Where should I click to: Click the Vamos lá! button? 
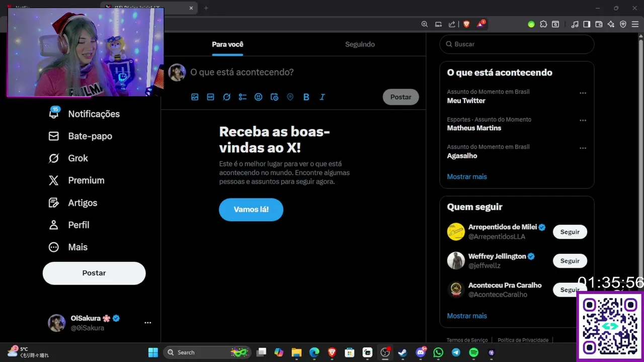tap(251, 210)
